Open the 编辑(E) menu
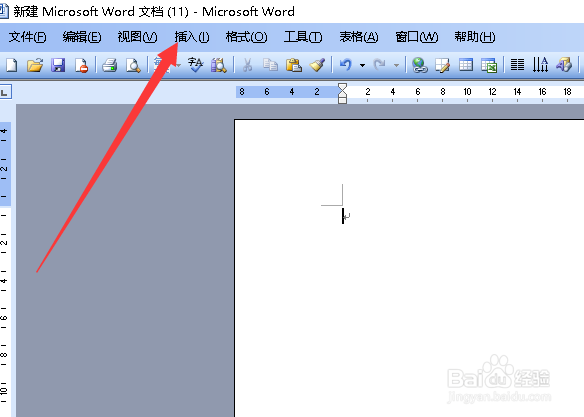 click(82, 37)
